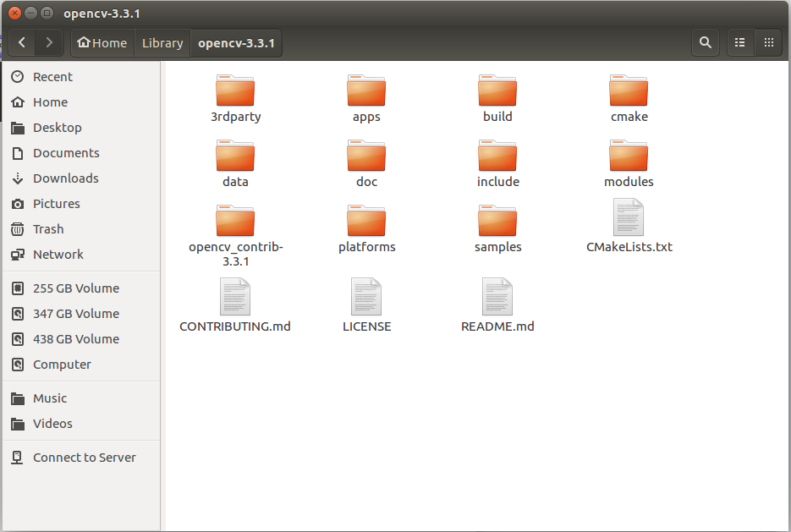Click the opencv-3.3.1 breadcrumb

pyautogui.click(x=236, y=43)
